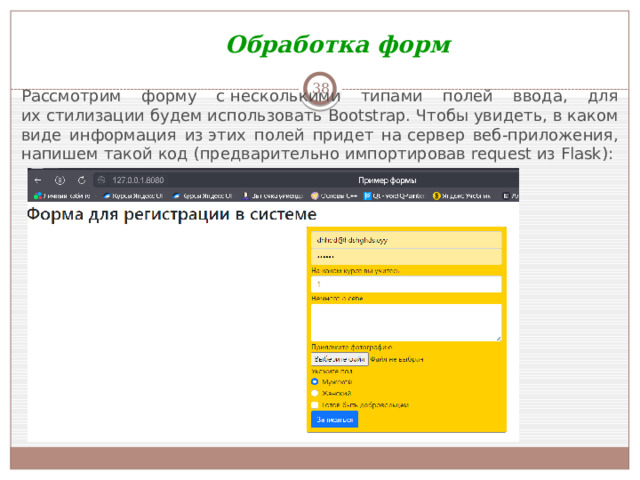Click the password field with dots

coord(406,257)
